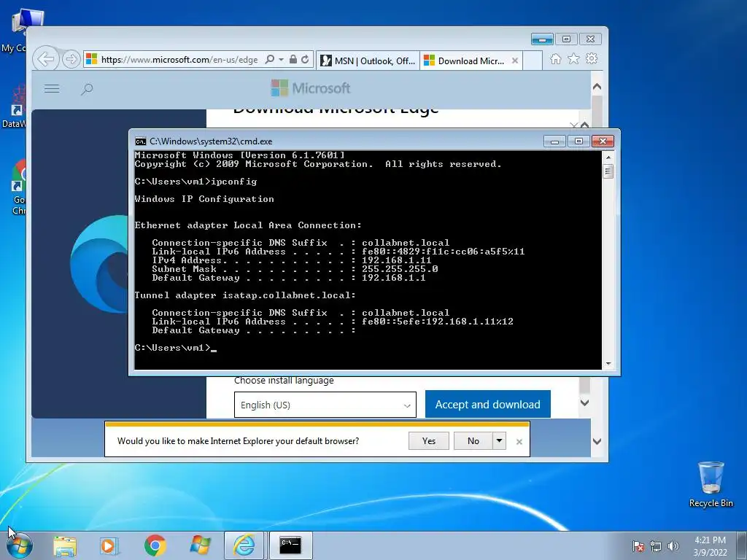Image resolution: width=747 pixels, height=560 pixels.
Task: Click the search magnifier in IE address bar
Action: (x=270, y=60)
